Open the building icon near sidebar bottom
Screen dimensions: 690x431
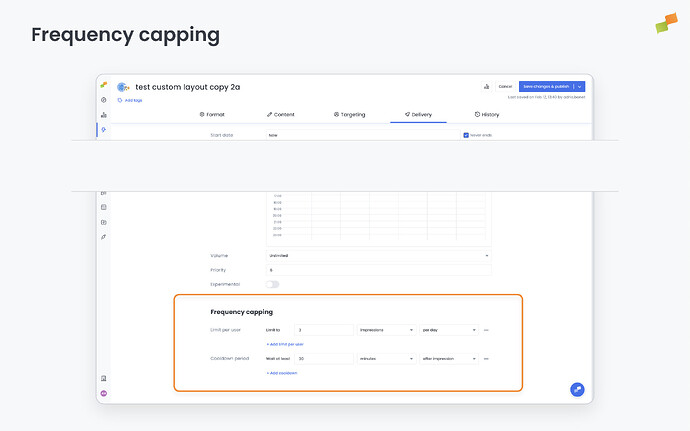pyautogui.click(x=103, y=378)
